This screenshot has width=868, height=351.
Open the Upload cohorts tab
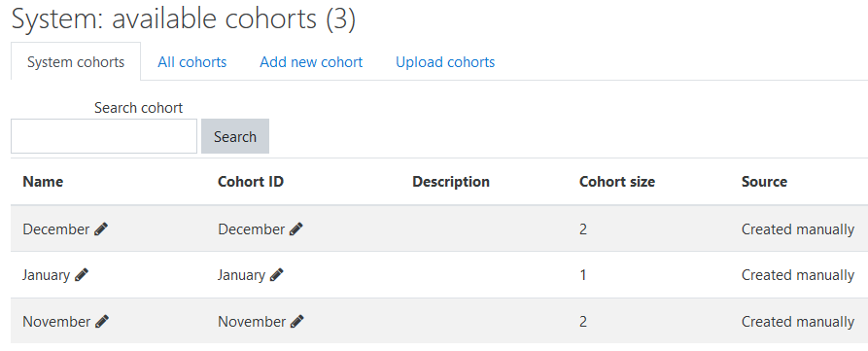pos(445,62)
